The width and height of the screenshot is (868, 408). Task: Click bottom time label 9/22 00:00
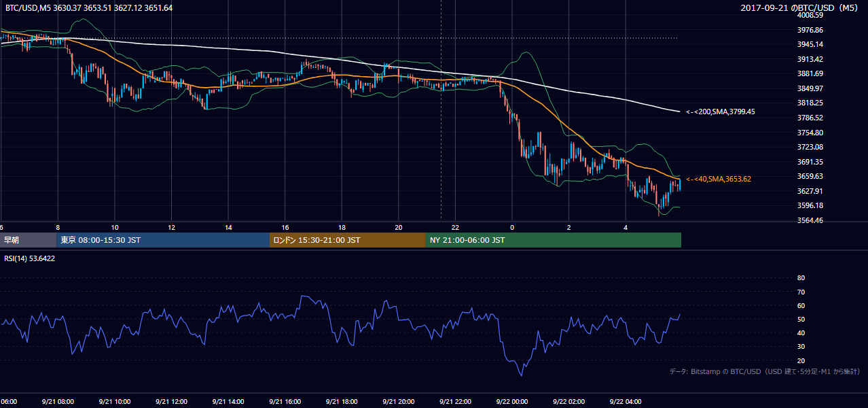tap(512, 401)
